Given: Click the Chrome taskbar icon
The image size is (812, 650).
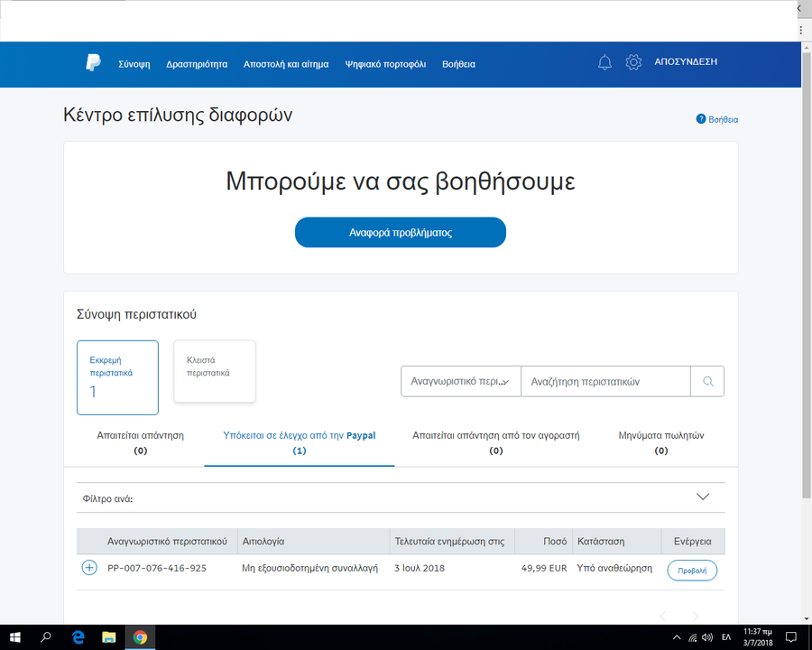Looking at the screenshot, I should coord(140,637).
